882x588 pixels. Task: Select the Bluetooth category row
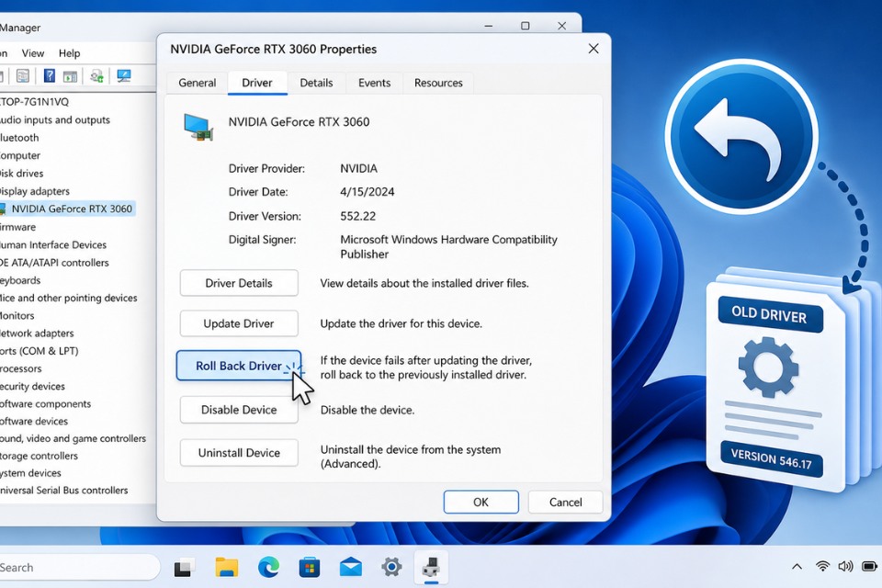click(19, 138)
